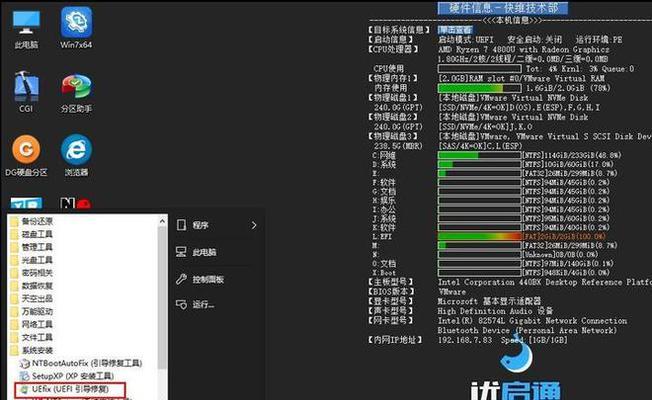This screenshot has height=400, width=652.
Task: Click the 硬件信息 title banner
Action: [x=502, y=7]
